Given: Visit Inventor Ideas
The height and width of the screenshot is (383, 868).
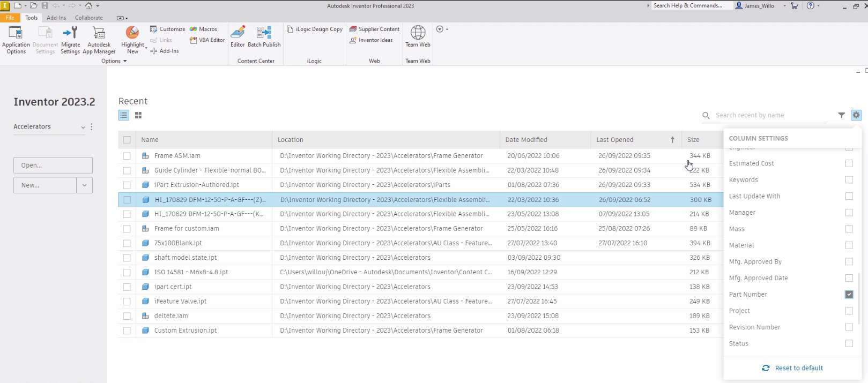Looking at the screenshot, I should (x=371, y=40).
